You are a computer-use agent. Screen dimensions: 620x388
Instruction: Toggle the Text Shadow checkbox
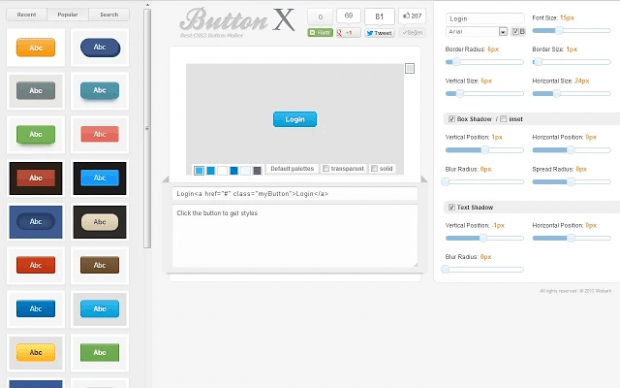click(452, 207)
